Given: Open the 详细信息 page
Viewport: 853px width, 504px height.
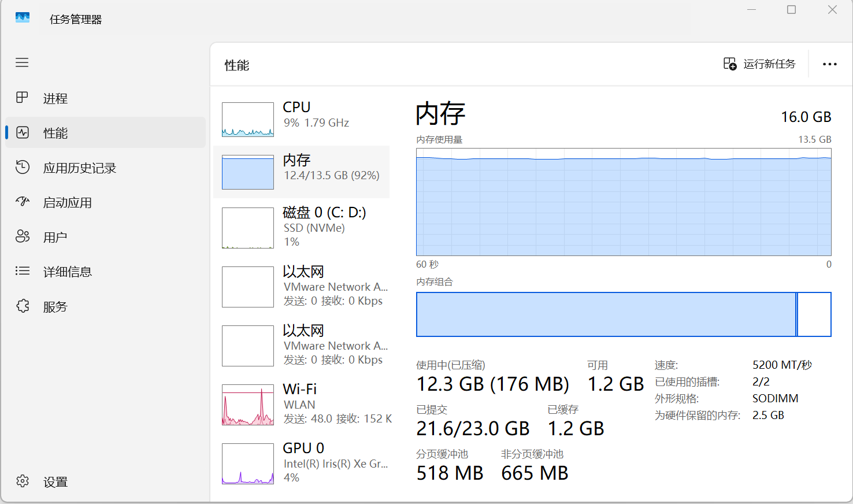Looking at the screenshot, I should tap(68, 272).
